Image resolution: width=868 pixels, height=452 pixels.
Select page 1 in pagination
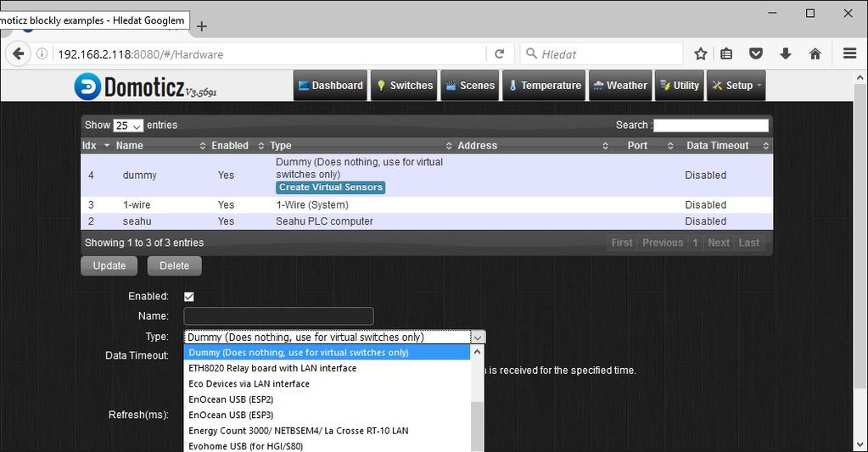(x=695, y=243)
